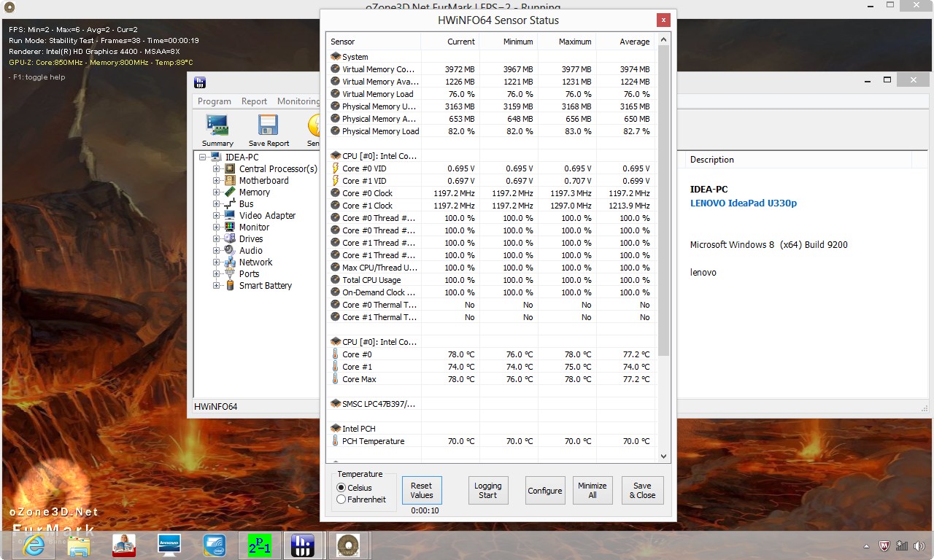Click the Logging Start button

488,491
